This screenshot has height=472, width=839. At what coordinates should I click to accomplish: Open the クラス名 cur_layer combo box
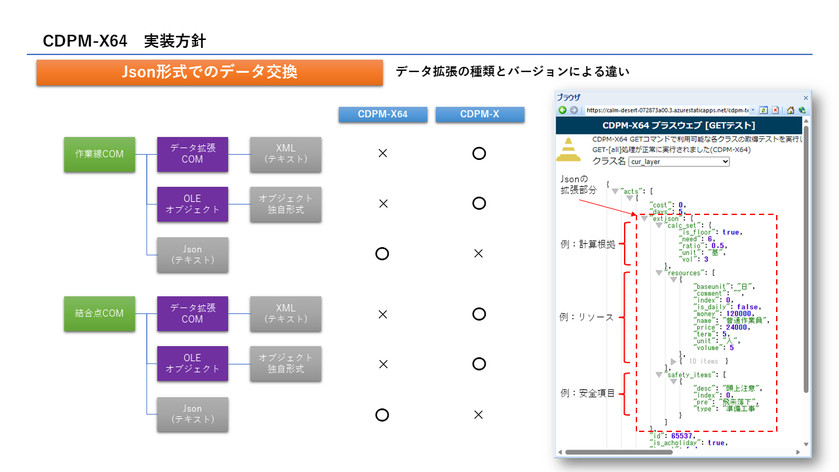pyautogui.click(x=679, y=162)
